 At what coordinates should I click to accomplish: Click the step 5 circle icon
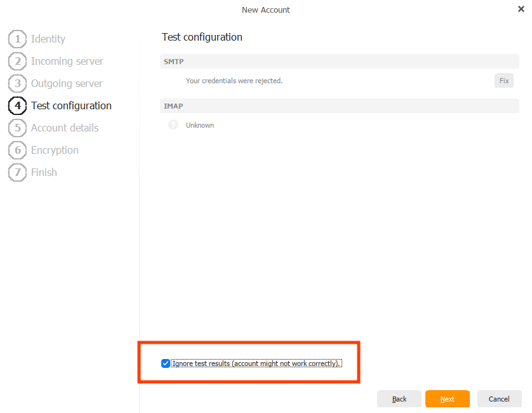coord(17,128)
